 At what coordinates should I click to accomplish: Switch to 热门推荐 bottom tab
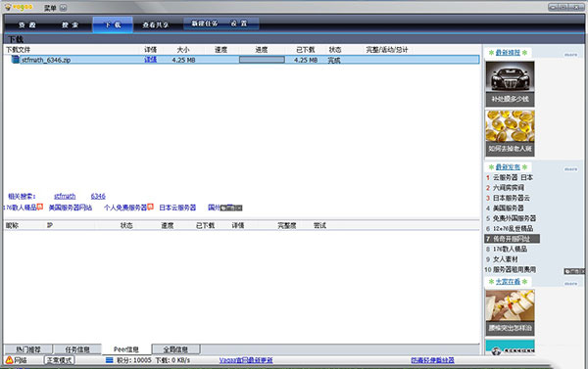click(28, 349)
